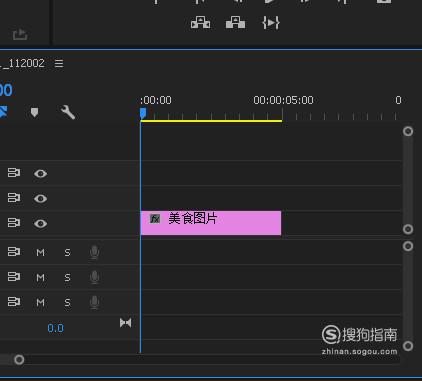Open timeline display settings wrench
Image resolution: width=422 pixels, height=381 pixels.
(x=67, y=112)
